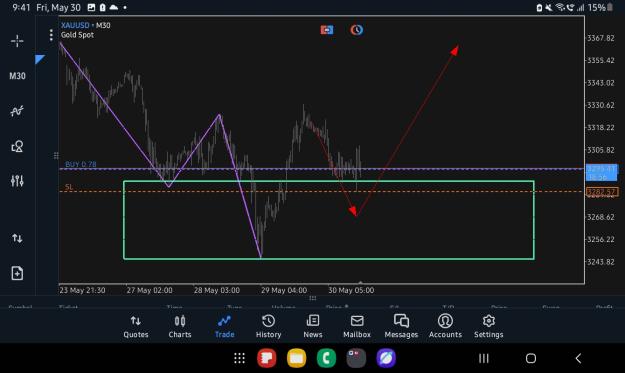The image size is (625, 373).
Task: Open the M30 timeframe selector
Action: (x=17, y=76)
